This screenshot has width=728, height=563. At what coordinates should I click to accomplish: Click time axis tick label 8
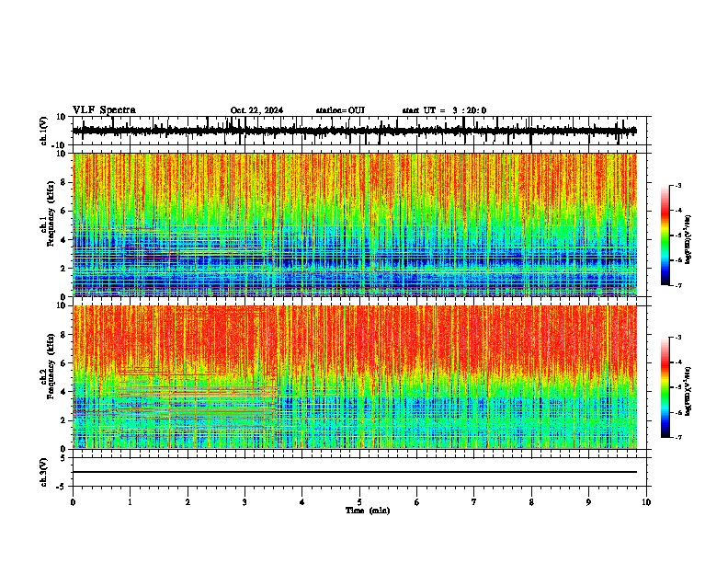point(531,502)
